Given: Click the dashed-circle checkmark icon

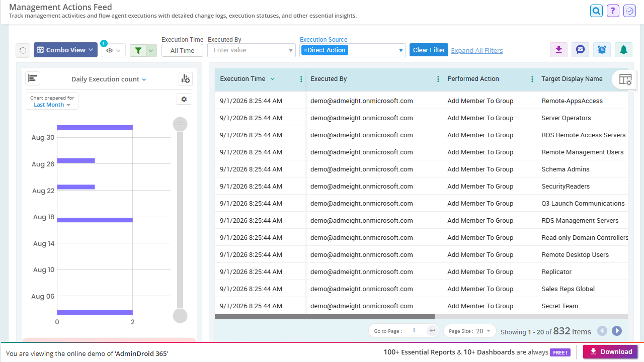Looking at the screenshot, I should [629, 11].
